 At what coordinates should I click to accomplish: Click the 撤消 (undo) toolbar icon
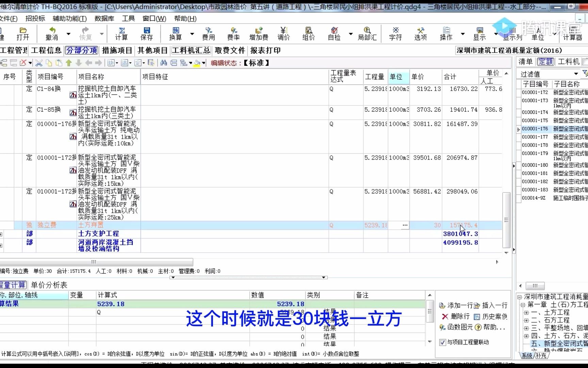[x=52, y=34]
